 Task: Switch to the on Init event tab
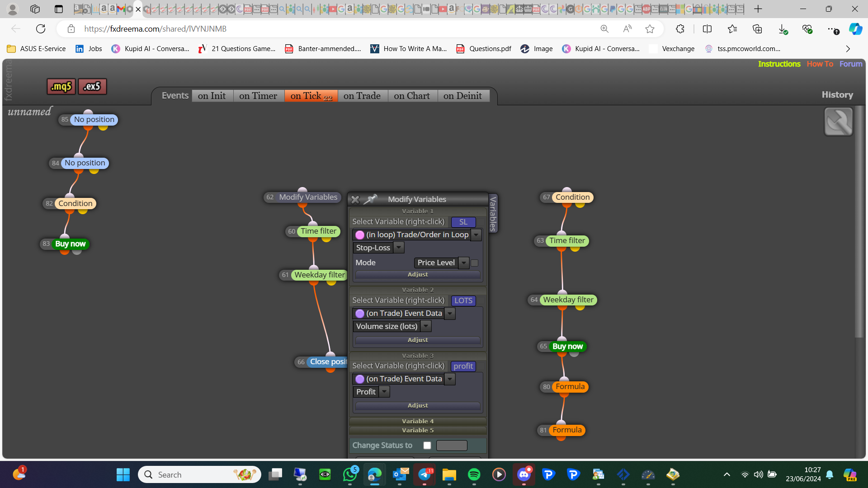pyautogui.click(x=212, y=96)
